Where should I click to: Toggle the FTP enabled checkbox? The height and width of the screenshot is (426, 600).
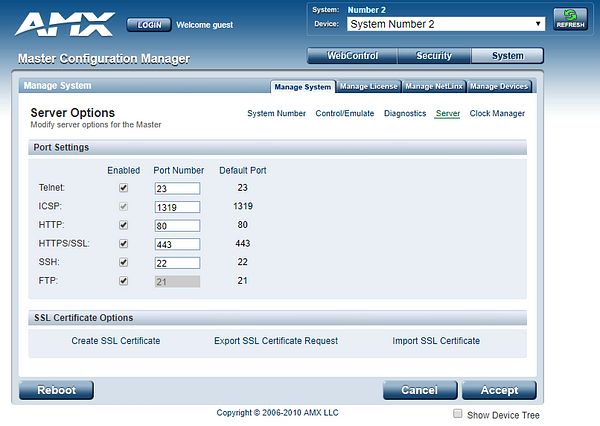123,281
